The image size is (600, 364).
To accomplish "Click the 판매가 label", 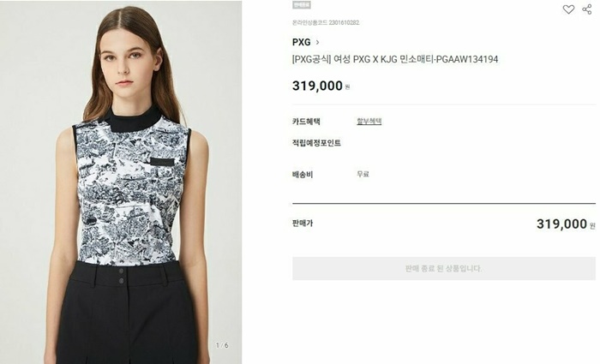I will (x=303, y=224).
